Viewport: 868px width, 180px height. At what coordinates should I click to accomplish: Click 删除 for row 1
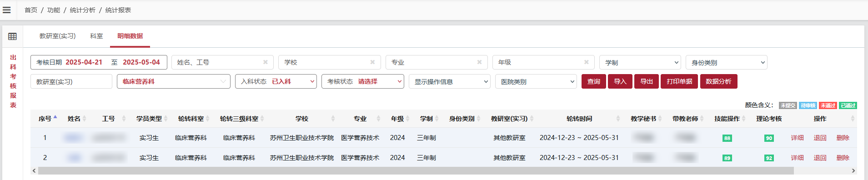coord(843,138)
